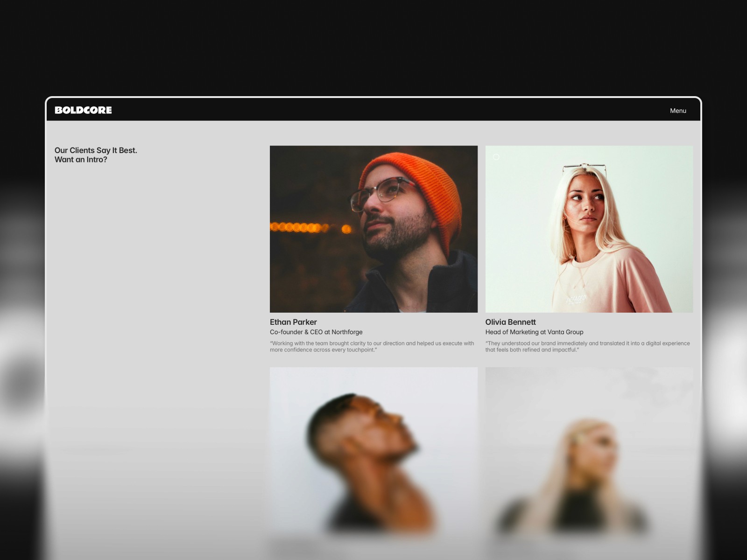
Task: Open the Menu in the header
Action: (678, 111)
